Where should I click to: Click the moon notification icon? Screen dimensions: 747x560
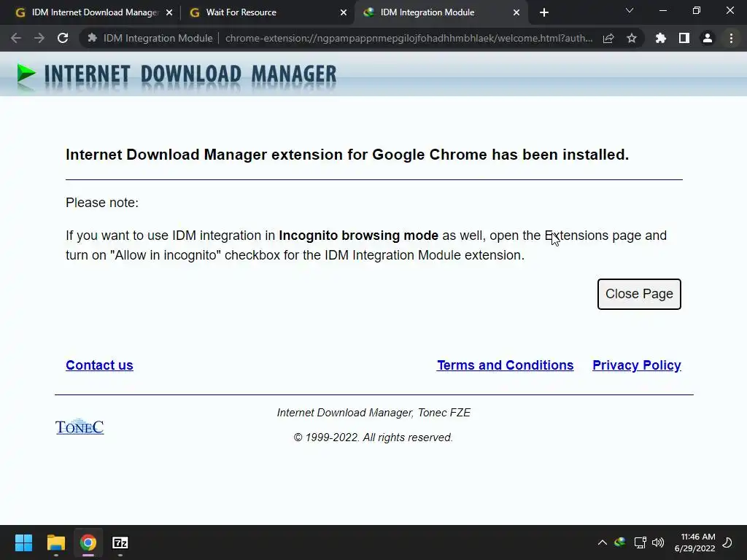tap(727, 542)
